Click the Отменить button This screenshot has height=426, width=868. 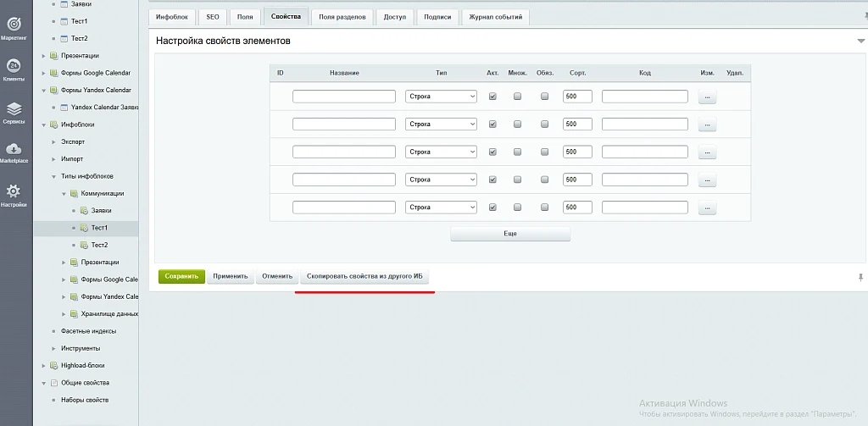point(277,277)
